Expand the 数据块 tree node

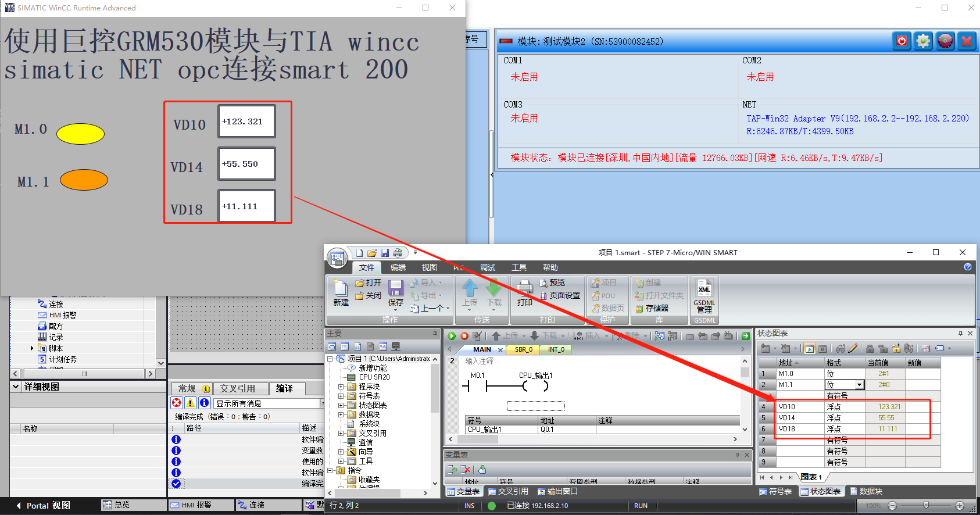(341, 414)
